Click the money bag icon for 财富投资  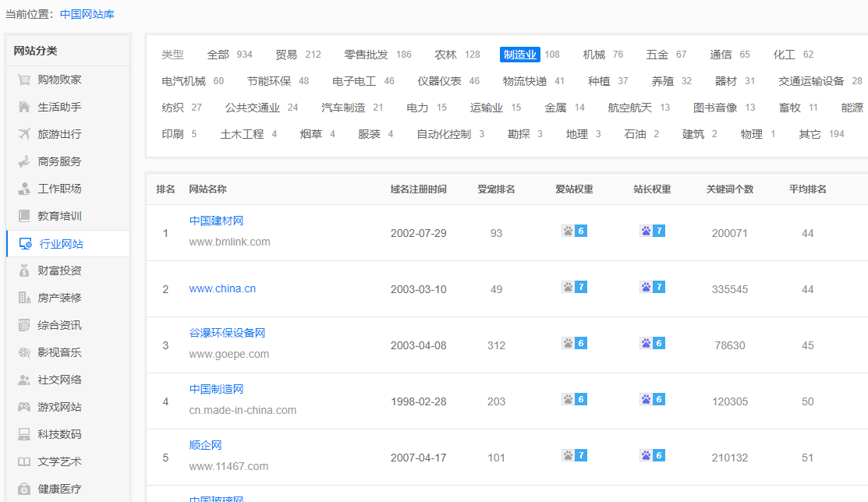24,270
